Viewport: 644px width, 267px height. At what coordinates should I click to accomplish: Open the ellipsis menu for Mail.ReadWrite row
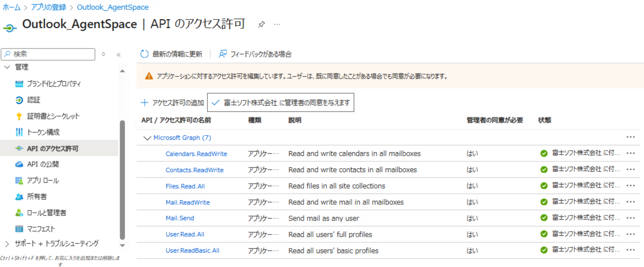pos(631,202)
